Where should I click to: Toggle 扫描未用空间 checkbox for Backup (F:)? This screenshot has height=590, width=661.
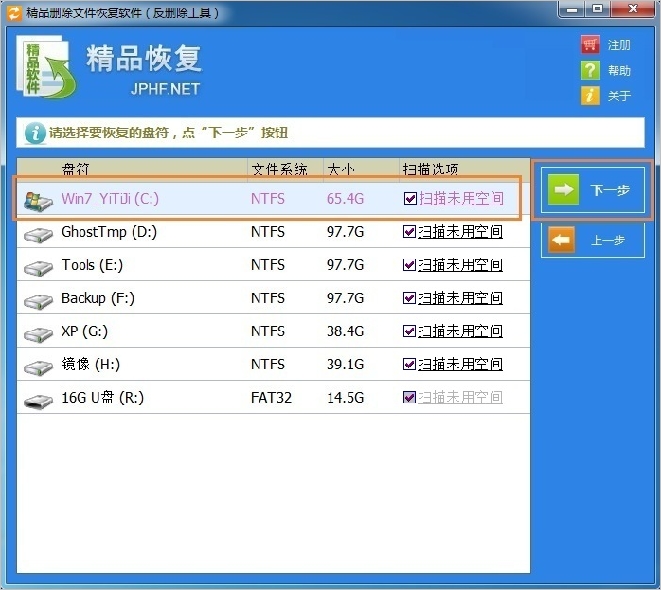(x=409, y=298)
